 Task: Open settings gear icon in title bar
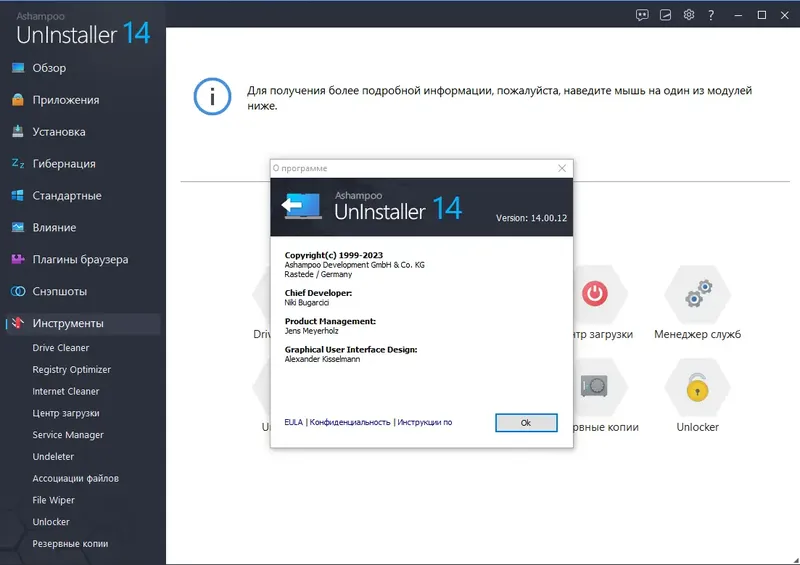689,14
